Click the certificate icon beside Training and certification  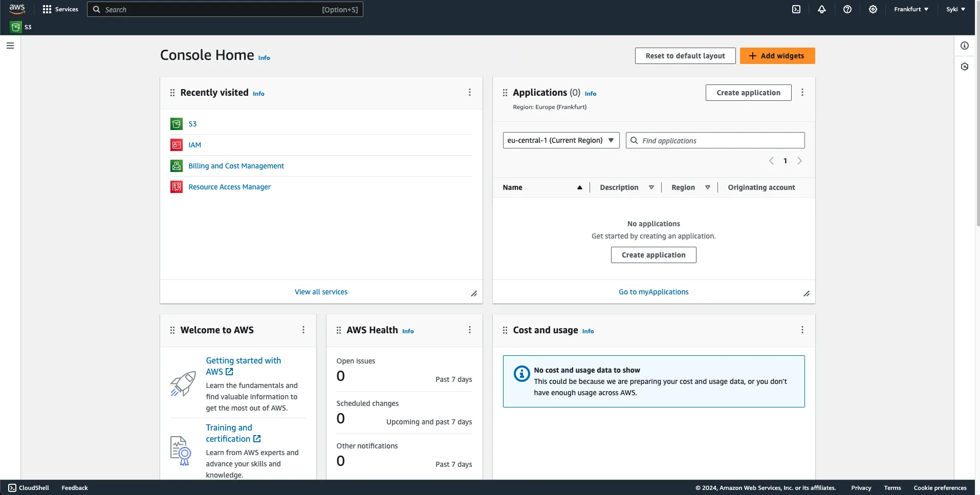click(181, 450)
